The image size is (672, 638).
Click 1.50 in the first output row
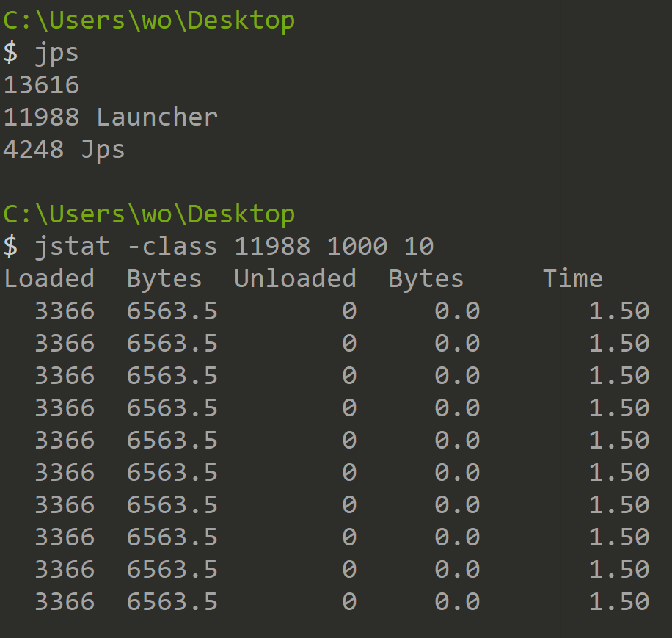tap(619, 311)
